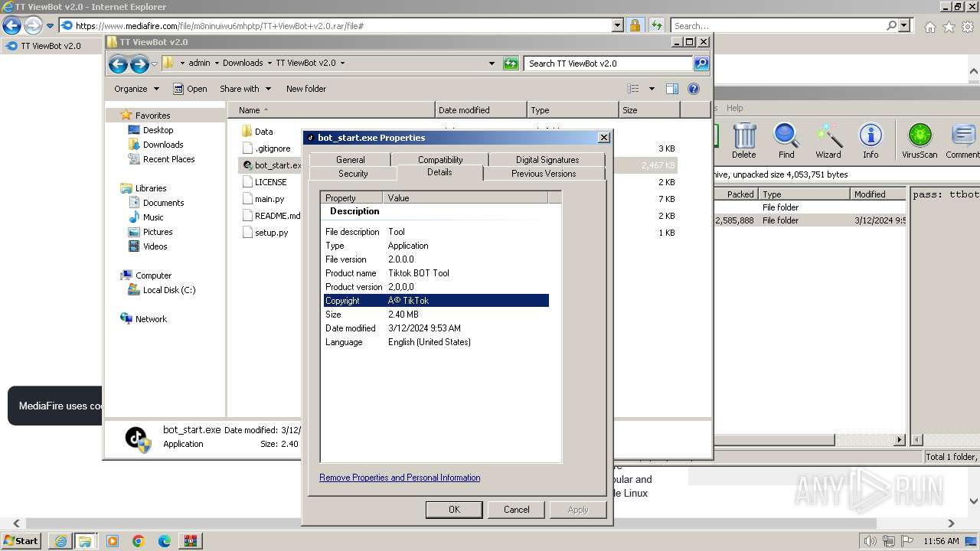Screen dimensions: 980x551
Task: Open the Explorer Help question-mark icon
Action: point(694,89)
